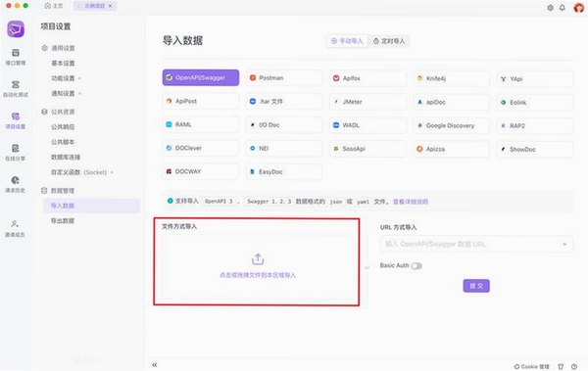588x371 pixels.
Task: Open settings gear in top bar
Action: coord(550,8)
